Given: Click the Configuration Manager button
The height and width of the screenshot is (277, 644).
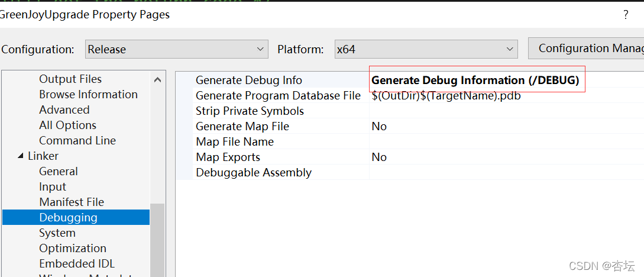Looking at the screenshot, I should coord(586,49).
